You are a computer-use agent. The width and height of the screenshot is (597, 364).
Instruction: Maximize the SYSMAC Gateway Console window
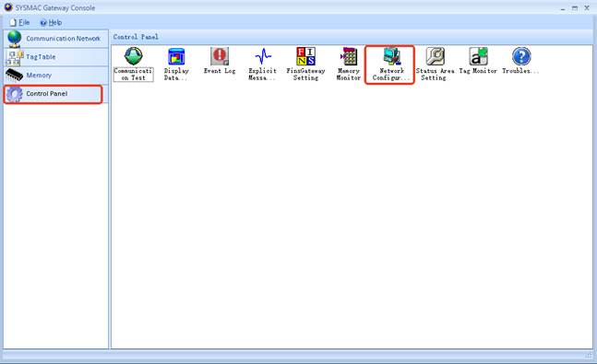575,8
